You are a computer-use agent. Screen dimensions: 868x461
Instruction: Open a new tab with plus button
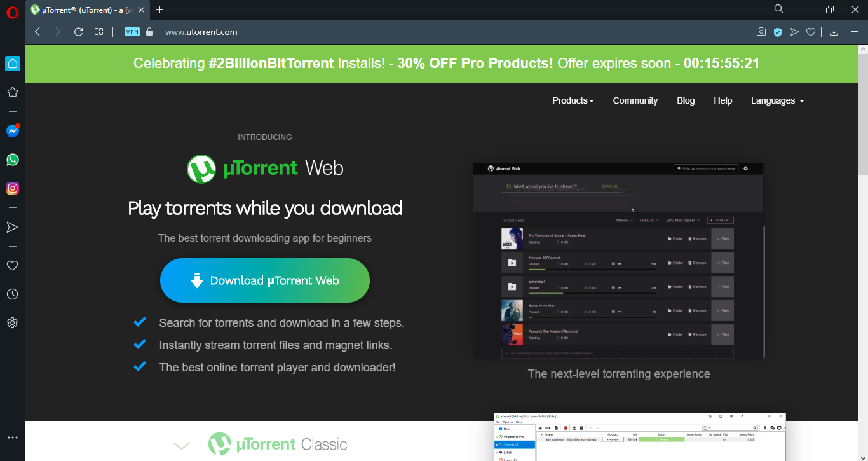159,9
